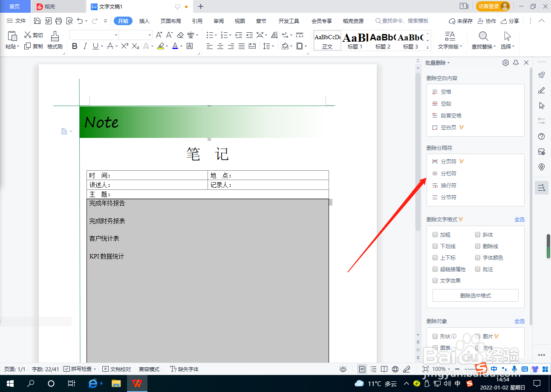
Task: Toggle Bold formatting
Action: [x=75, y=46]
